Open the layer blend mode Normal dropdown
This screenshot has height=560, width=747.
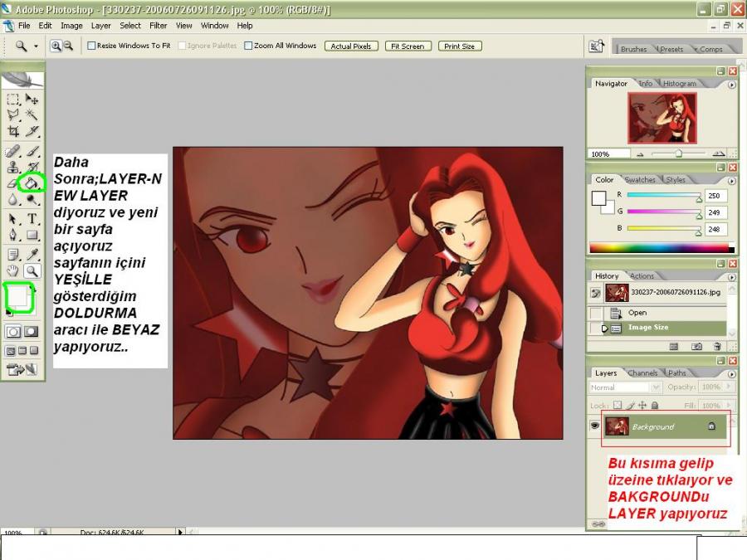[624, 387]
